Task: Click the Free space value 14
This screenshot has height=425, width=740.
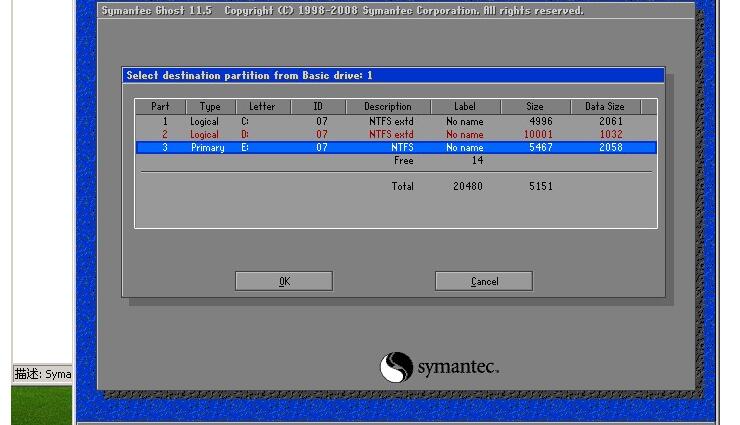Action: pyautogui.click(x=478, y=160)
